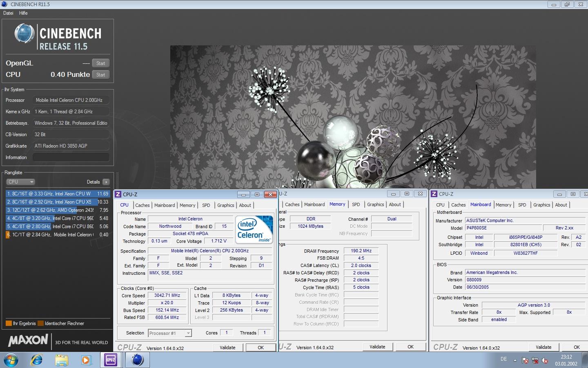Open the Processor #1 selection dropdown
The image size is (588, 368).
(x=169, y=333)
